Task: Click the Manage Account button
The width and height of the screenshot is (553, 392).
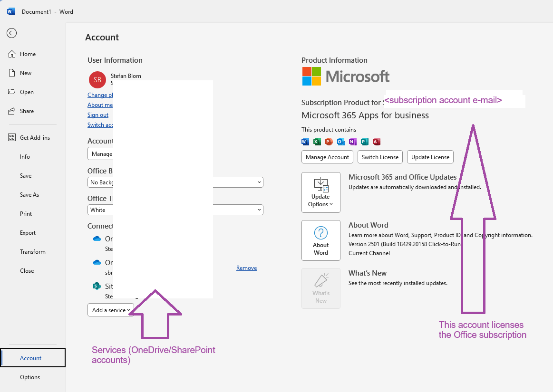Action: 327,157
